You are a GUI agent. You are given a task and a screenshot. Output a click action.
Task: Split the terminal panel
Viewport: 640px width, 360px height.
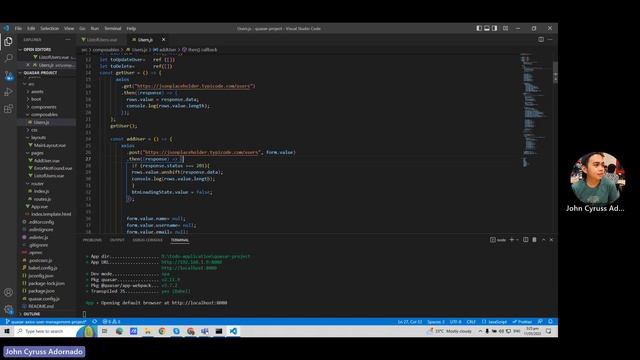tap(526, 240)
